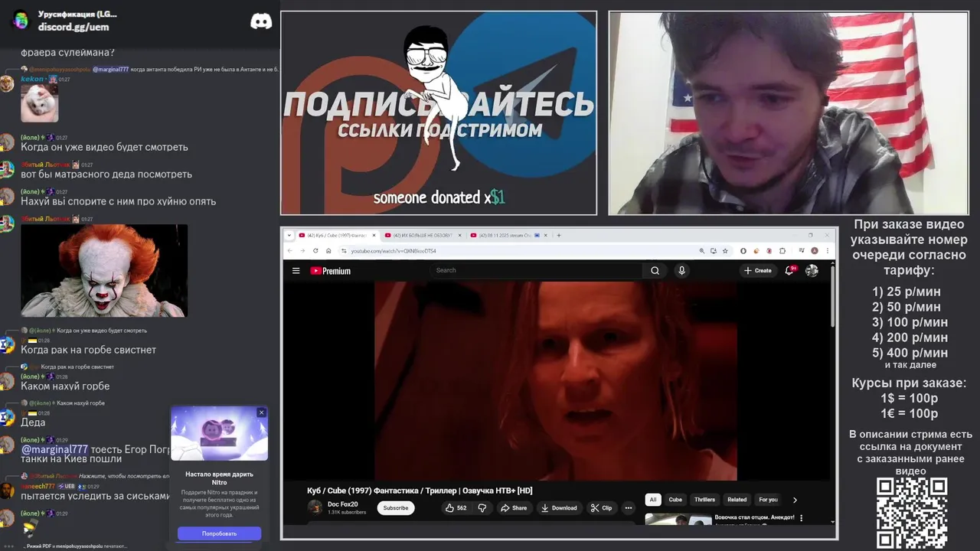Share the Cube video

[x=514, y=507]
